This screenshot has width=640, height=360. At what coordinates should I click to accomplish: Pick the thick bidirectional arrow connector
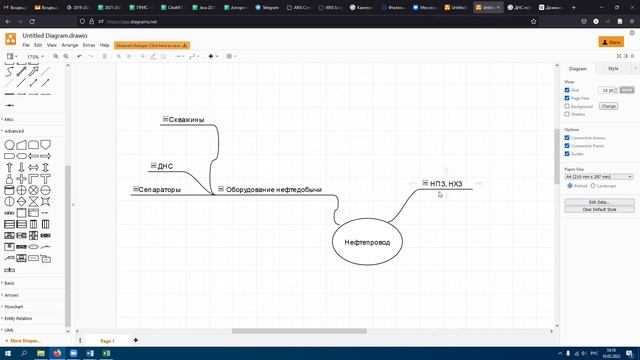point(21,72)
